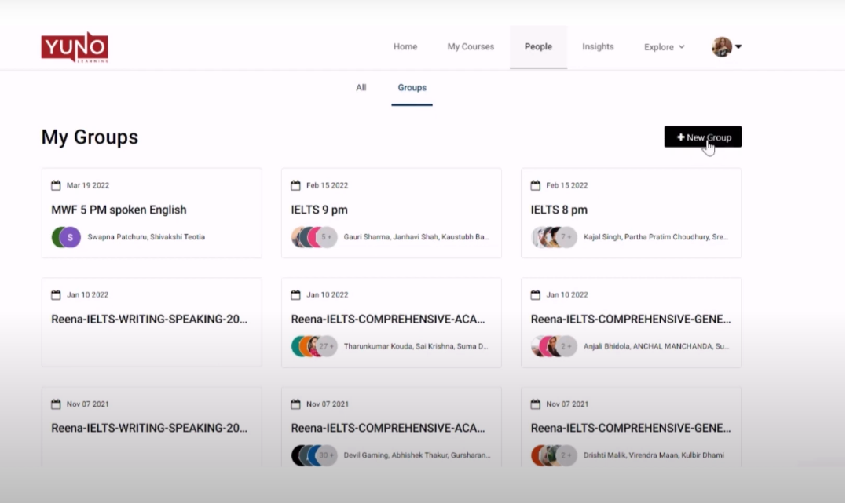Screen dimensions: 846x504
Task: Click calendar icon on the Feb 15 IELTS 8 pm card
Action: (536, 186)
